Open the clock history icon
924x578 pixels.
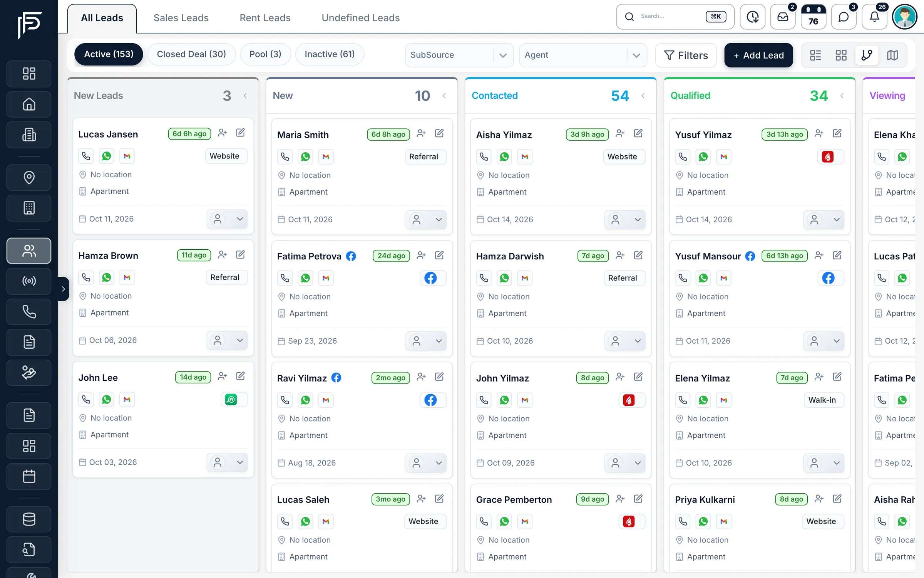pyautogui.click(x=752, y=17)
